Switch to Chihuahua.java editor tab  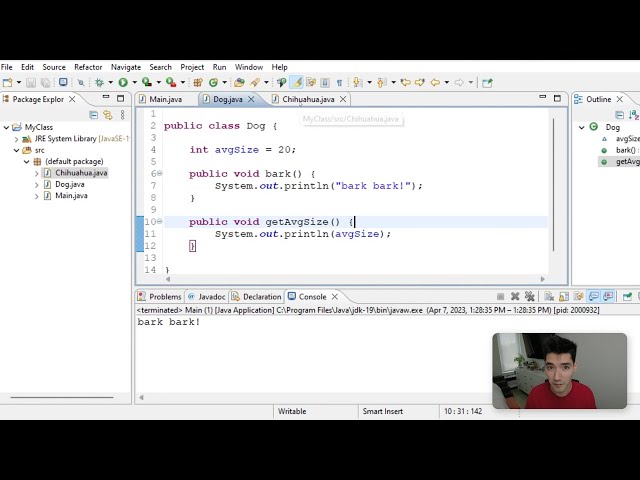pyautogui.click(x=308, y=99)
